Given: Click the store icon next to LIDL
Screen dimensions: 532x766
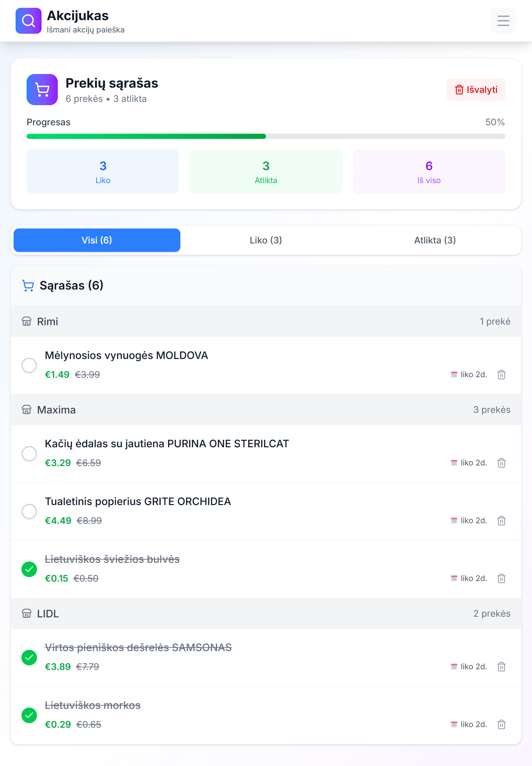Looking at the screenshot, I should click(27, 613).
